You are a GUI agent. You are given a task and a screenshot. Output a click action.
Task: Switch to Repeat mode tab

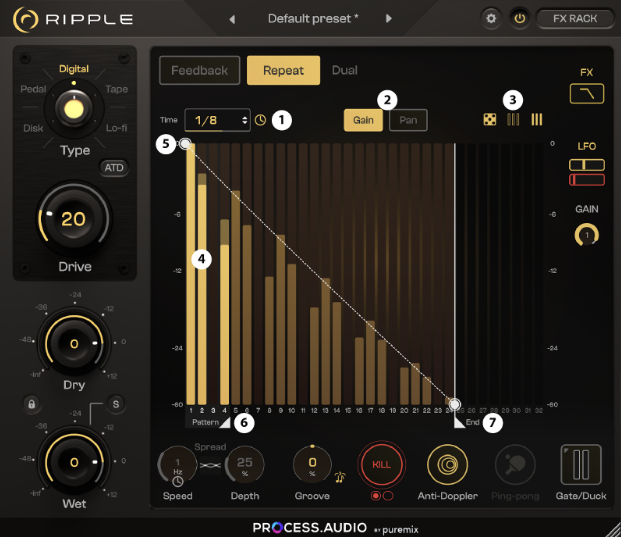pos(283,70)
